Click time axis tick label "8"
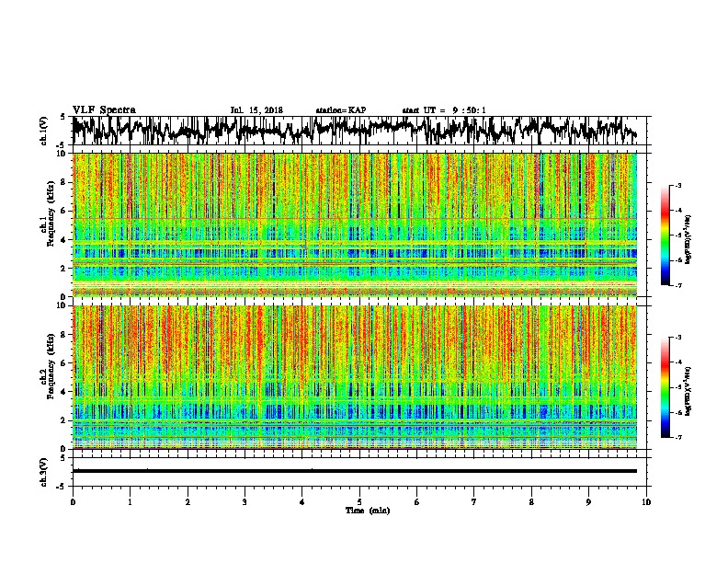 point(531,502)
